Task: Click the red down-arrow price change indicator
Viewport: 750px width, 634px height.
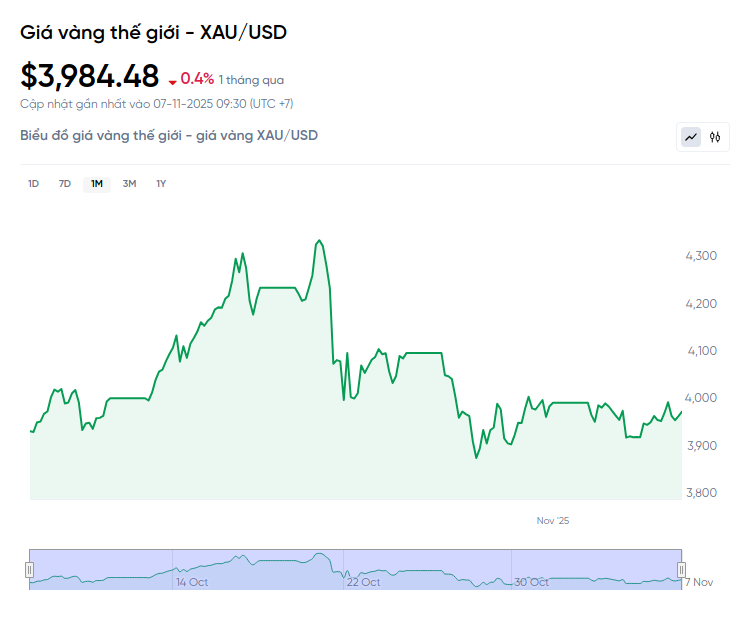Action: coord(172,81)
